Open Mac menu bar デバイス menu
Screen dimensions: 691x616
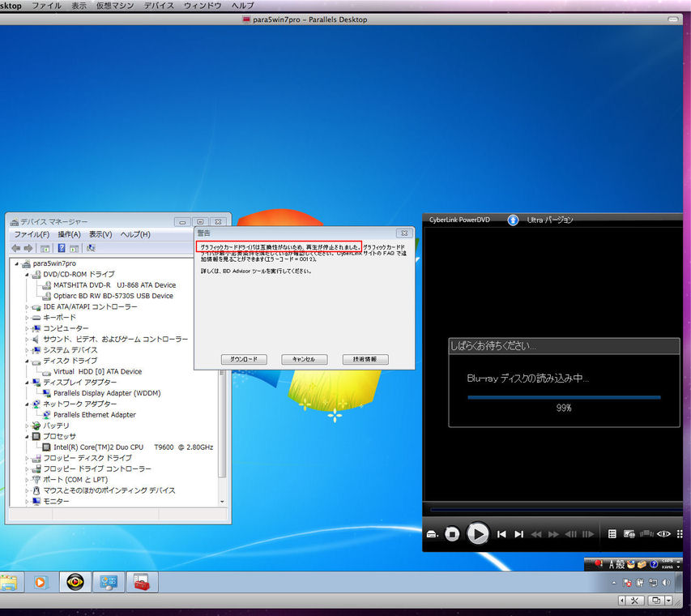click(159, 6)
